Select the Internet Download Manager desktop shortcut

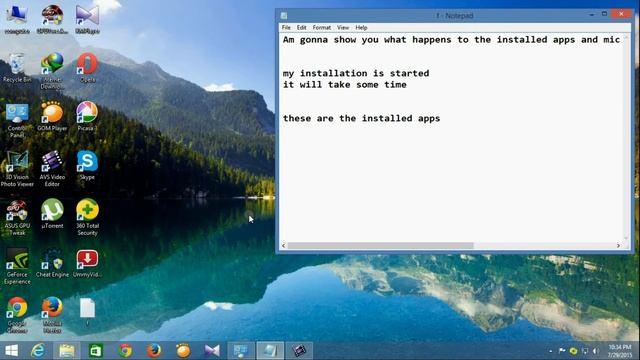click(x=52, y=71)
